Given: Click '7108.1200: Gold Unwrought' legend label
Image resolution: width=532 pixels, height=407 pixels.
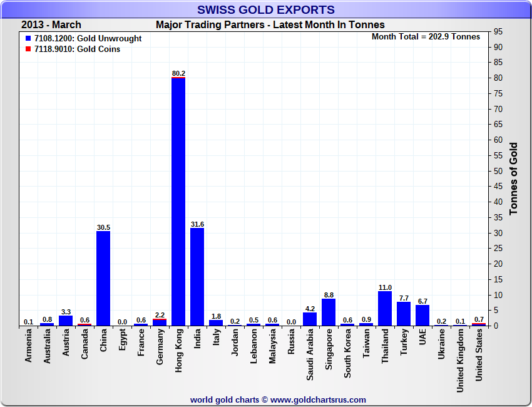Looking at the screenshot, I should point(88,38).
